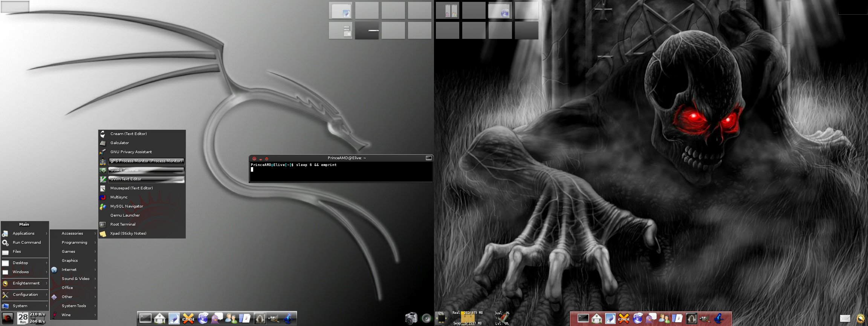
Task: Click the CPU usage gadget showing 0%
Action: pos(441,318)
